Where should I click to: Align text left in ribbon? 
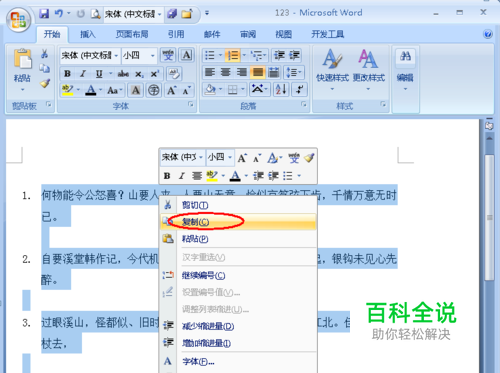click(x=210, y=72)
